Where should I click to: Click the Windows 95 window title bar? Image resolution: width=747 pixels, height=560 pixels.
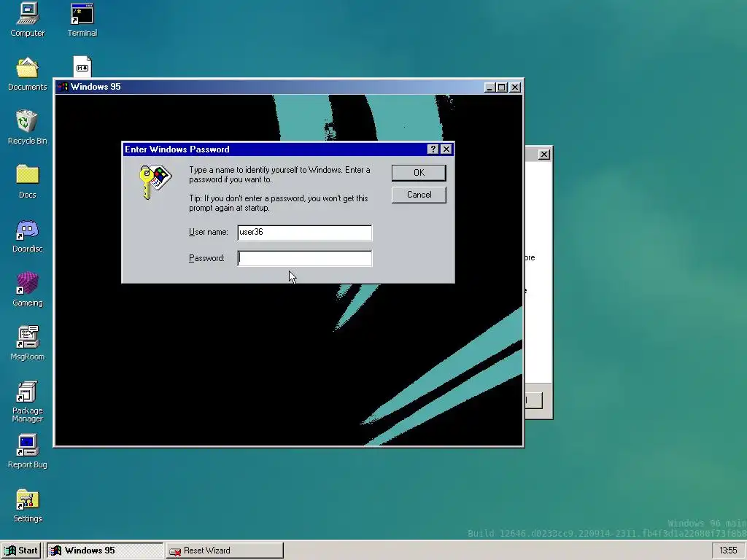click(x=289, y=87)
